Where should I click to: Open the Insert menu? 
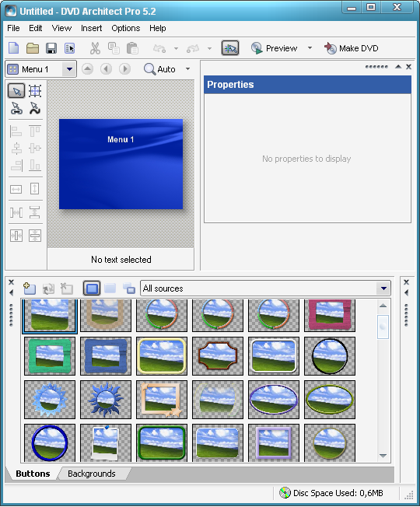(x=91, y=28)
